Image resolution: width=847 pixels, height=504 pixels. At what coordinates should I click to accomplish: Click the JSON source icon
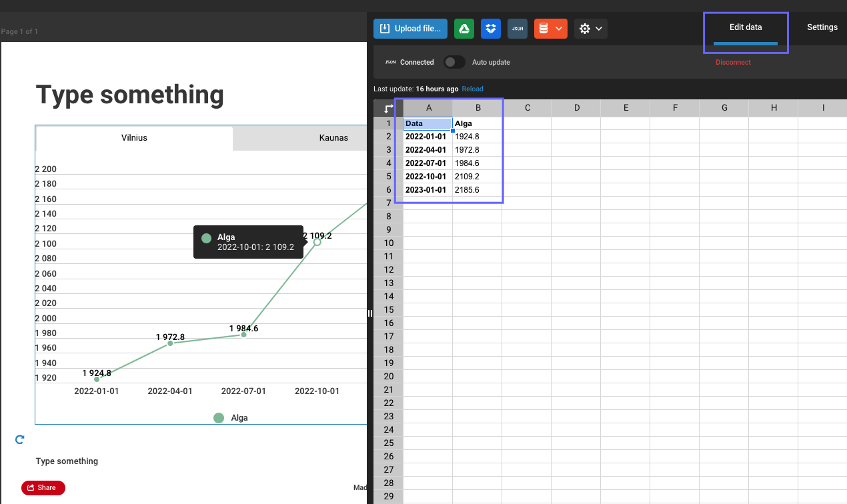tap(517, 28)
